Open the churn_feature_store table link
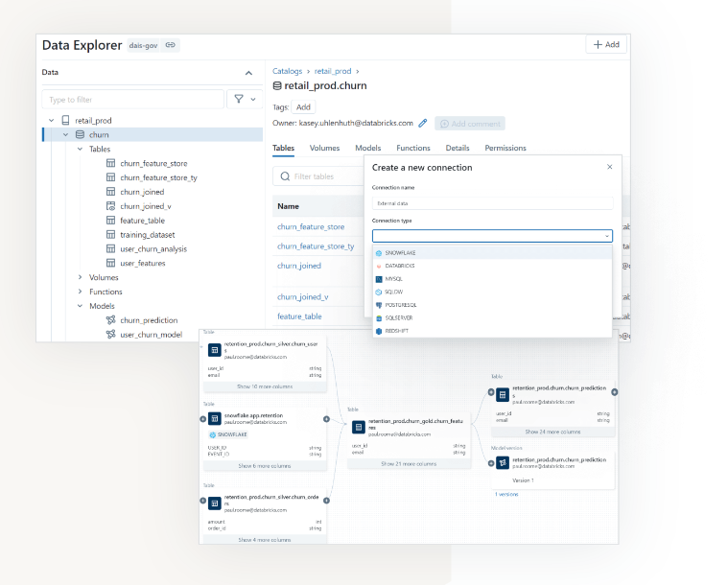728x585 pixels. click(311, 227)
